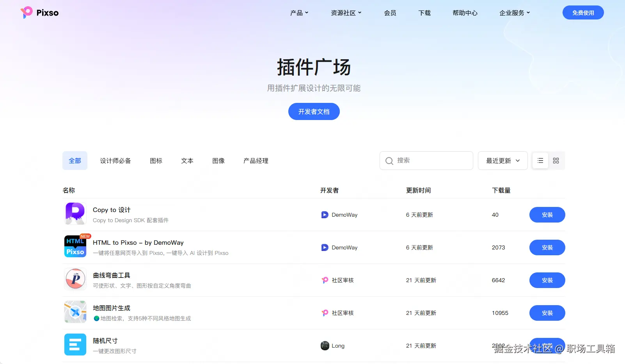The image size is (625, 364).
Task: Click 6 天前更新 in the Copy to 设计 row
Action: (x=419, y=215)
